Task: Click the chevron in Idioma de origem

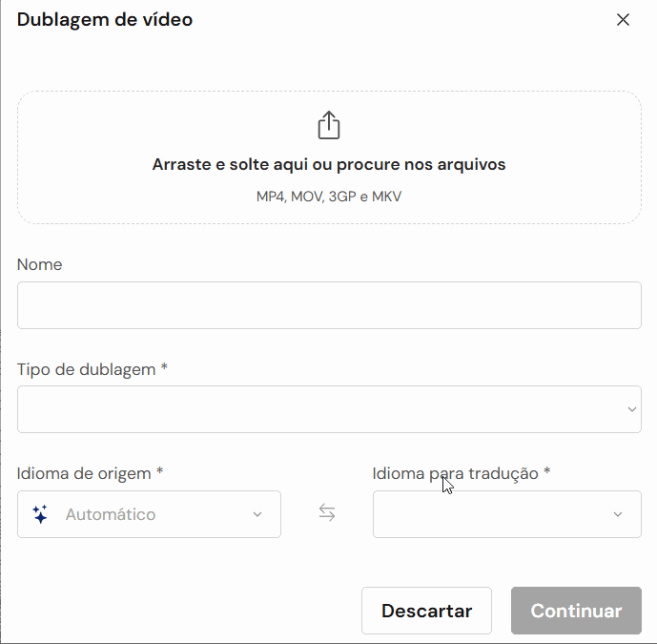Action: click(x=257, y=514)
